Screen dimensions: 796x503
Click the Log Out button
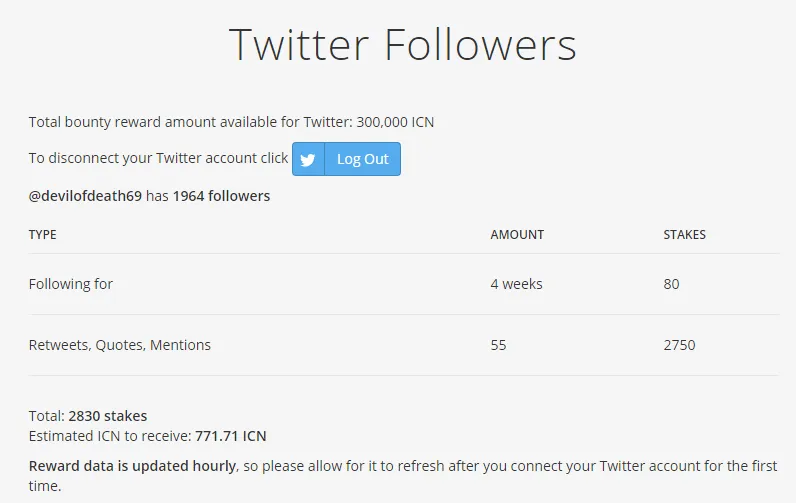pyautogui.click(x=346, y=159)
